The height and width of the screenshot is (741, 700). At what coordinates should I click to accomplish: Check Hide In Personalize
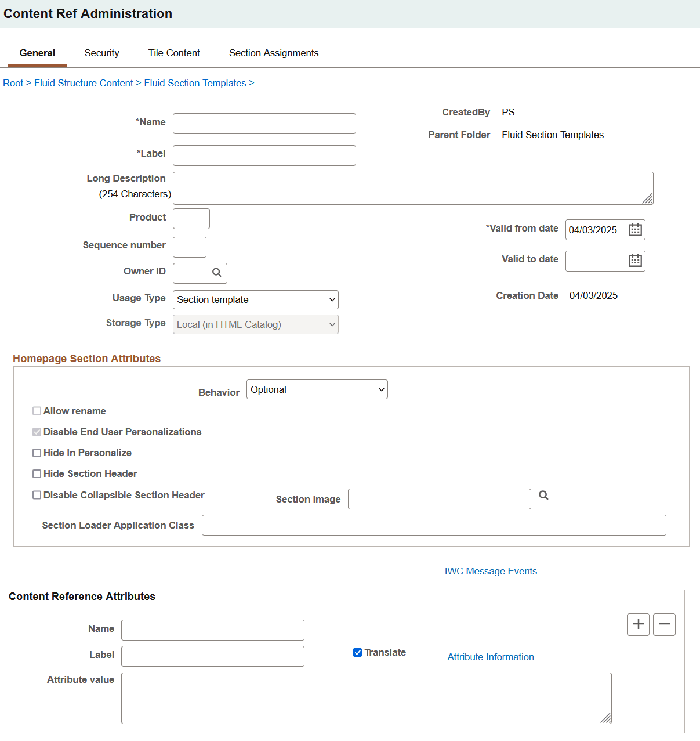(37, 453)
